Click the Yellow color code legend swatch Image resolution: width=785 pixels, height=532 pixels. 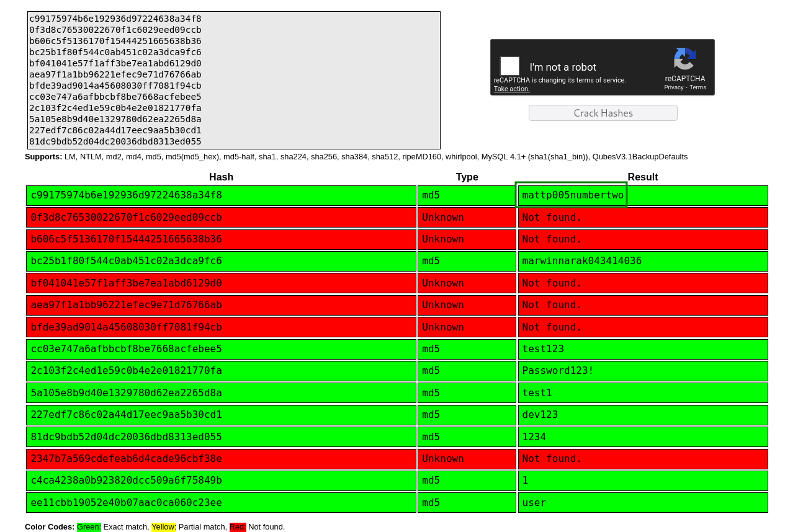(x=164, y=527)
